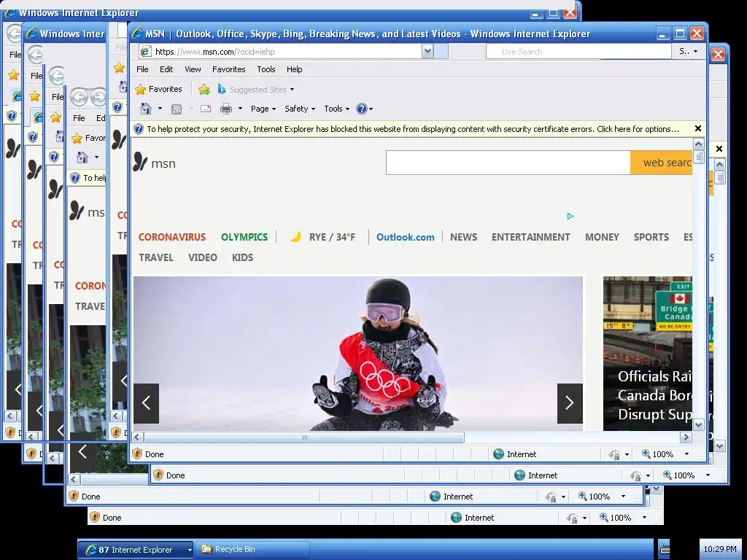Click the OLYMPICS navigation link
Image resolution: width=747 pixels, height=560 pixels.
click(x=244, y=237)
